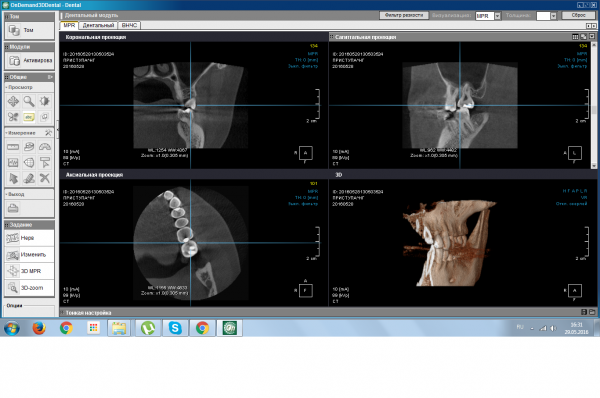Screen dimensions: 600x398
Task: Open the Толщина thickness dropdown
Action: 553,16
